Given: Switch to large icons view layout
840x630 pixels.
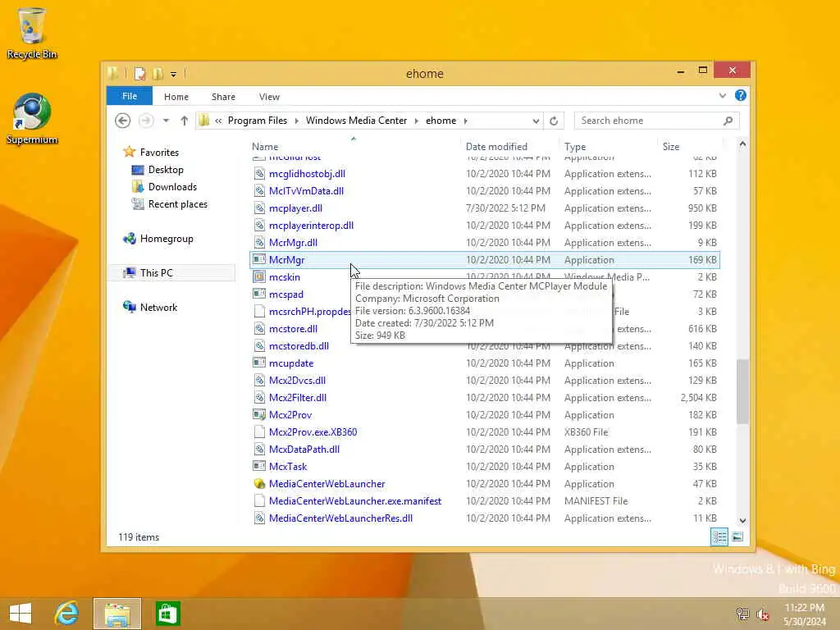Looking at the screenshot, I should pos(737,536).
